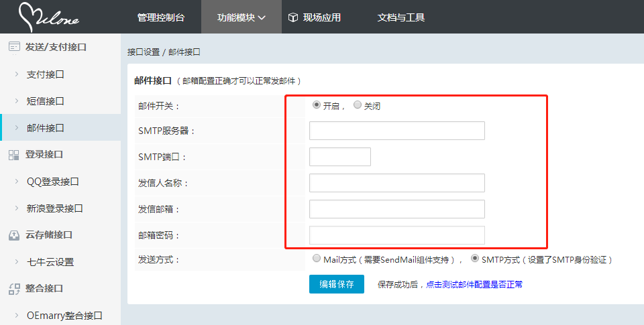The image size is (644, 325).
Task: Open QQ登录接口 in the sidebar
Action: pyautogui.click(x=52, y=182)
